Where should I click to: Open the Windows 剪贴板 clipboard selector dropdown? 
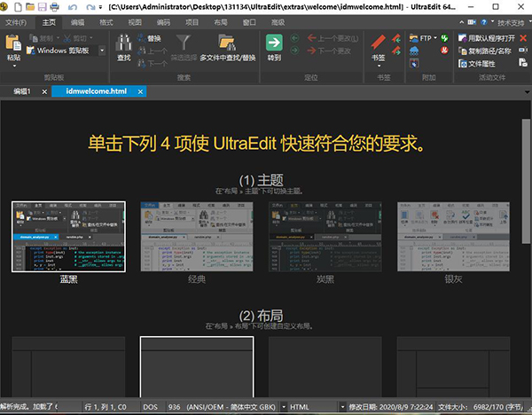pyautogui.click(x=102, y=51)
